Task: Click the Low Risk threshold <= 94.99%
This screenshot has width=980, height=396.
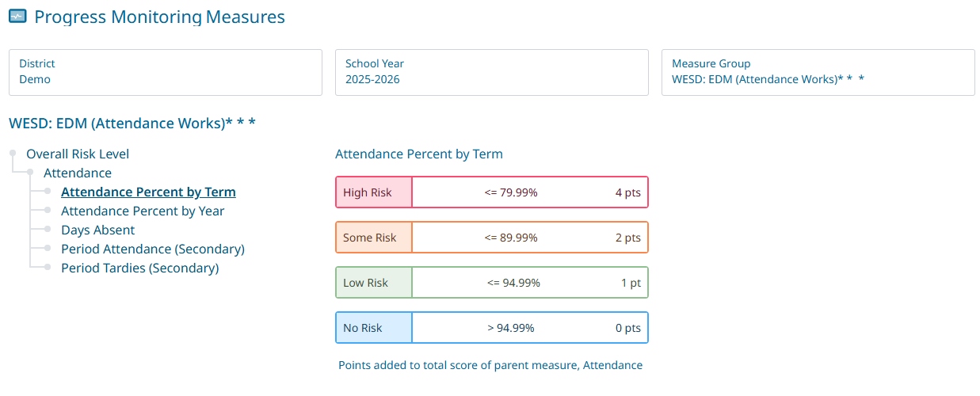Action: point(513,283)
